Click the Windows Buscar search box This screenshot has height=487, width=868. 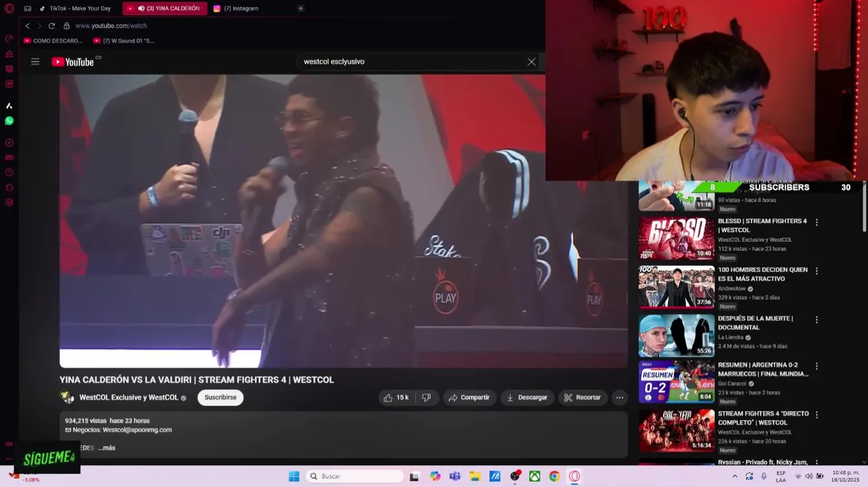355,476
